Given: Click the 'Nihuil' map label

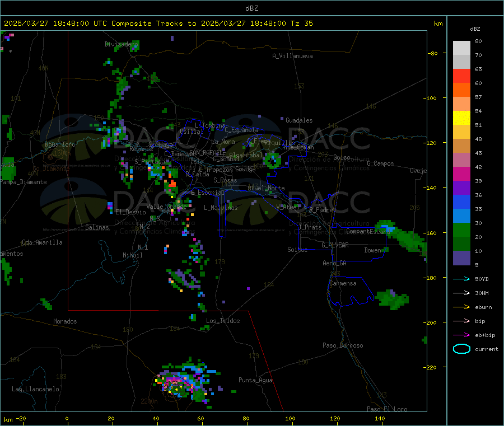Looking at the screenshot, I should point(132,255).
